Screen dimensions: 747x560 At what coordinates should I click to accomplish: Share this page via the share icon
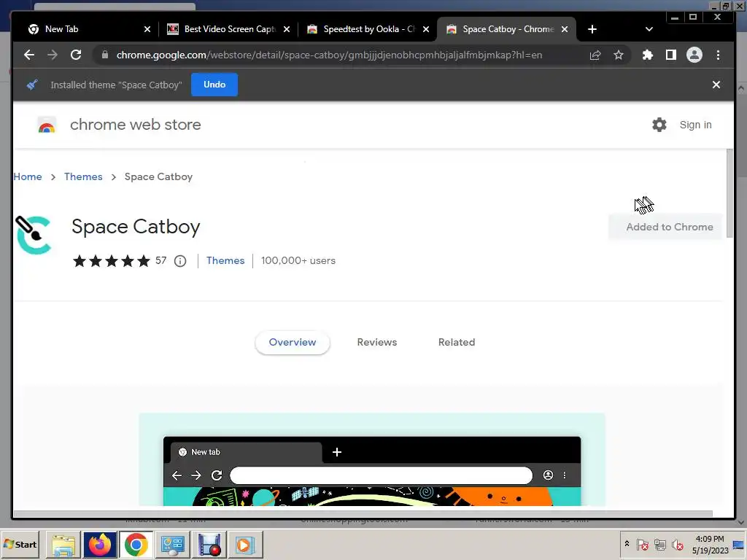[x=595, y=55]
